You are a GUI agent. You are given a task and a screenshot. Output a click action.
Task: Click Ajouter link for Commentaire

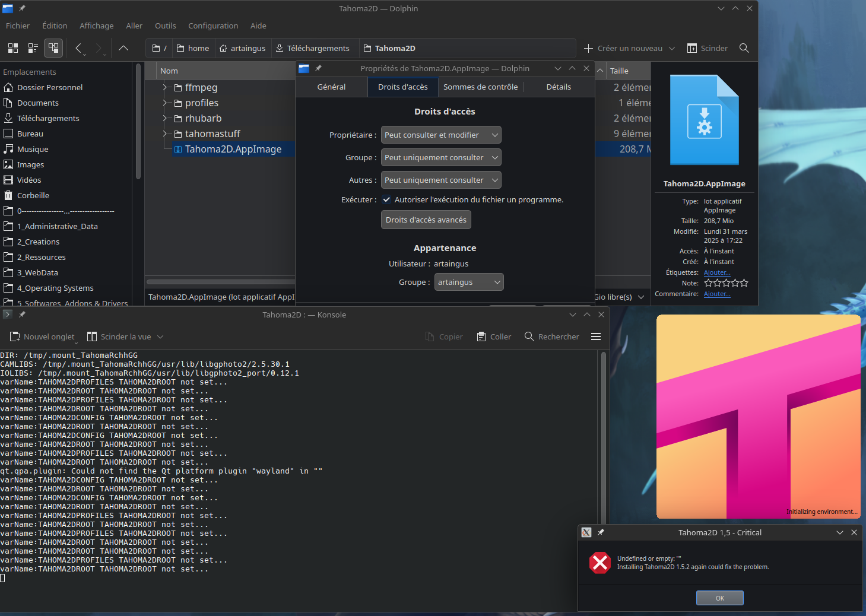717,294
